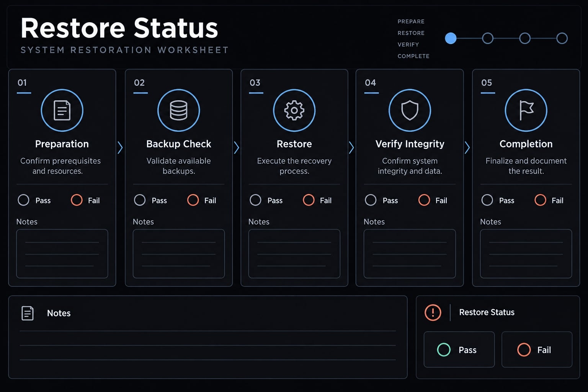Click the chevron after the Backup Check card

coord(237,147)
